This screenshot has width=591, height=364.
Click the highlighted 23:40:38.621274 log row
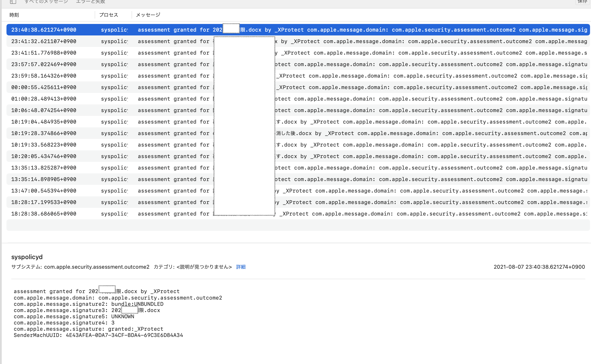pos(44,30)
